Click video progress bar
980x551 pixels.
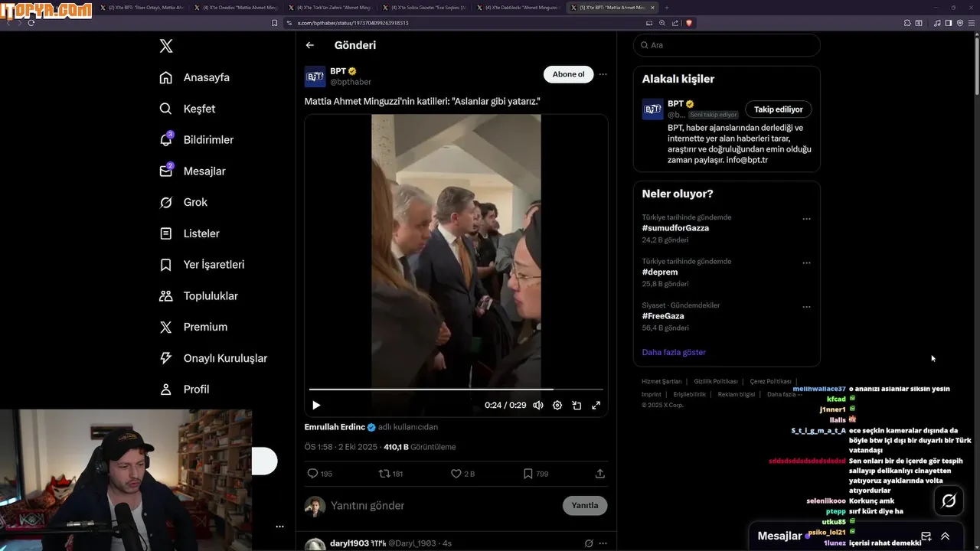[456, 389]
